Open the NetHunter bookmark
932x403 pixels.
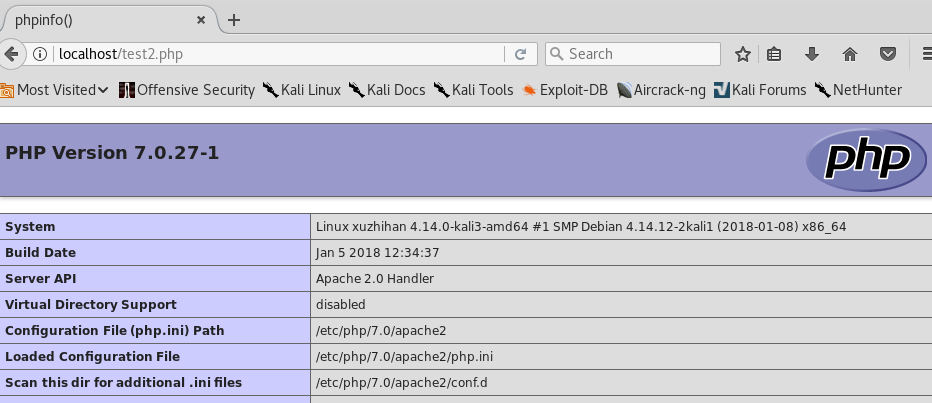(858, 90)
